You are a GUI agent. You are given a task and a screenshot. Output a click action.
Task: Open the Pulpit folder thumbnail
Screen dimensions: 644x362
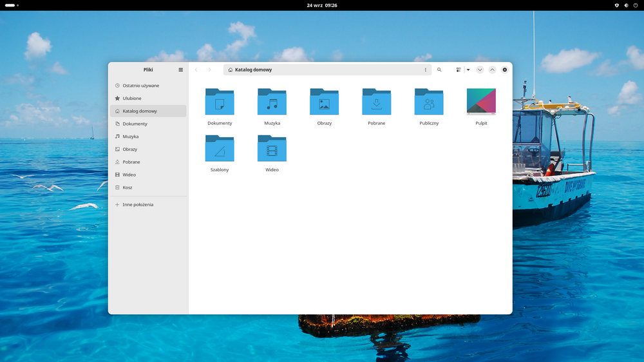[x=481, y=102]
